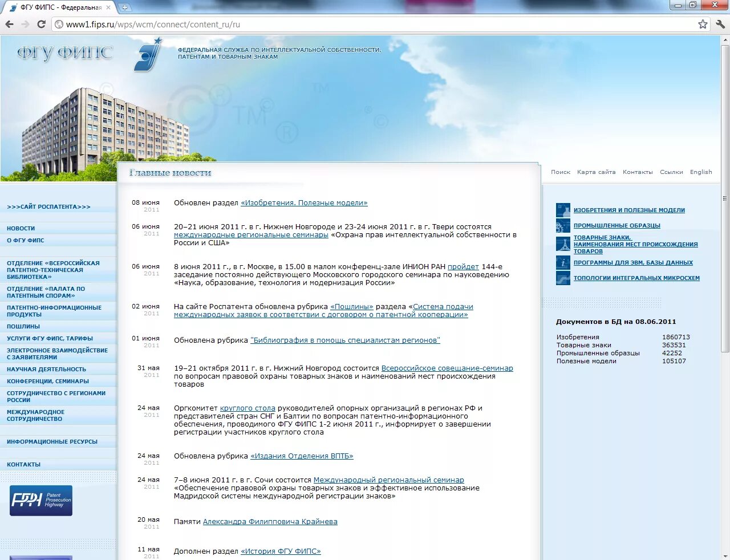This screenshot has width=730, height=560.
Task: Click the PPH Patent Prosecution Highway banner
Action: (x=41, y=501)
